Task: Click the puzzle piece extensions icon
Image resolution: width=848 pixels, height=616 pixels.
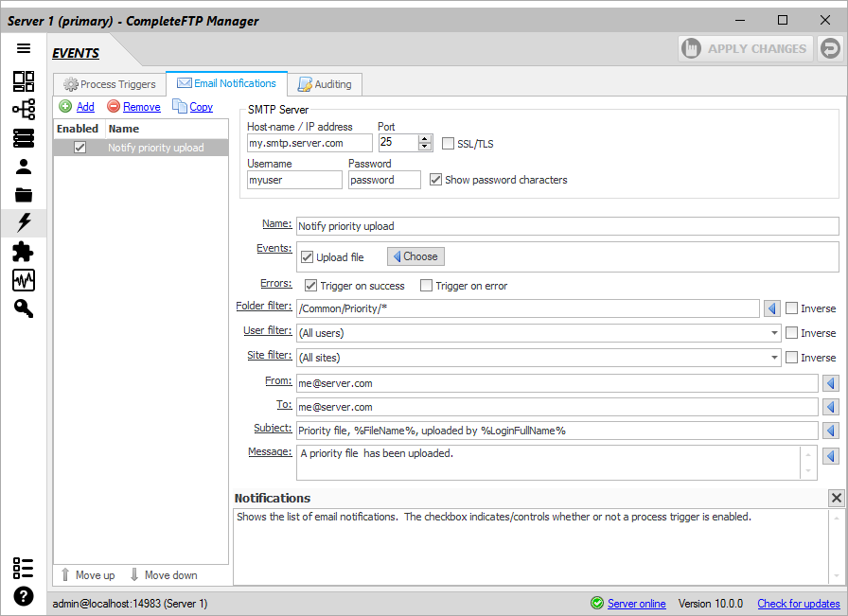Action: 24,252
